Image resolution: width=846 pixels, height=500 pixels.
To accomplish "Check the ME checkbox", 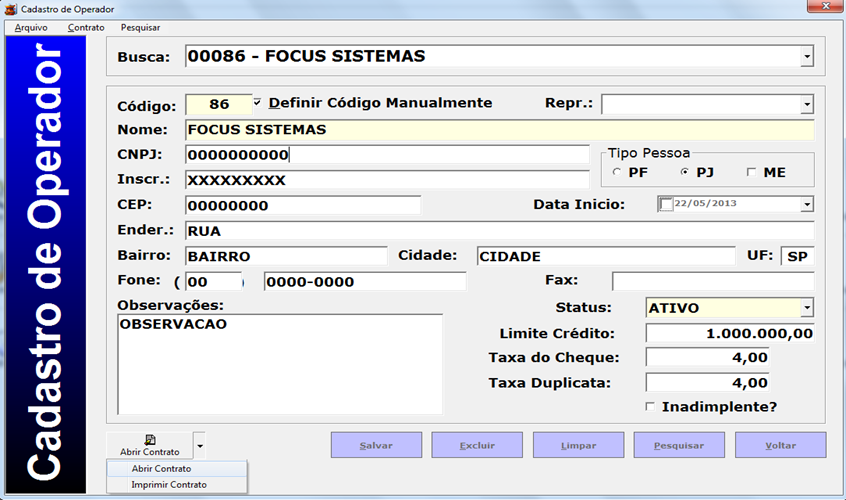I will (x=751, y=172).
